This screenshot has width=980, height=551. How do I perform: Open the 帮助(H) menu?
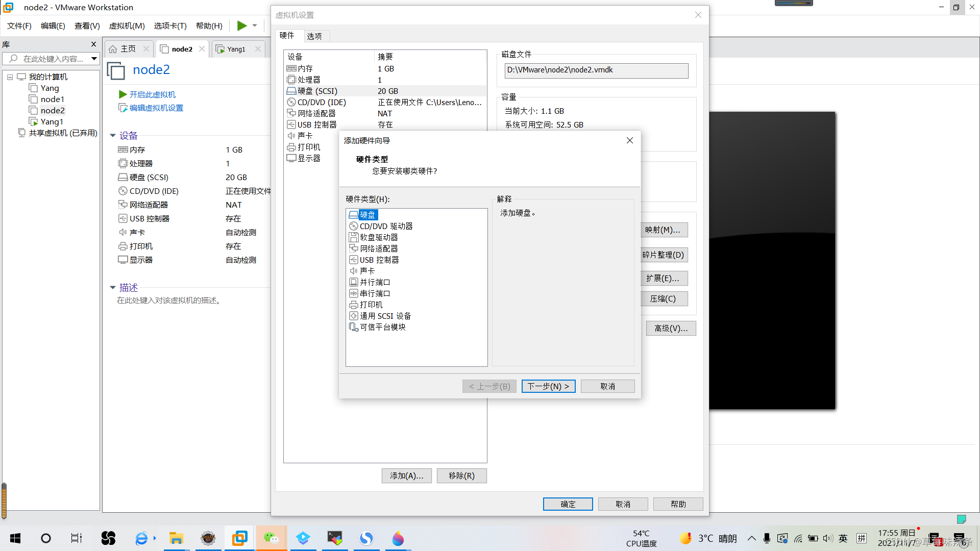(209, 26)
